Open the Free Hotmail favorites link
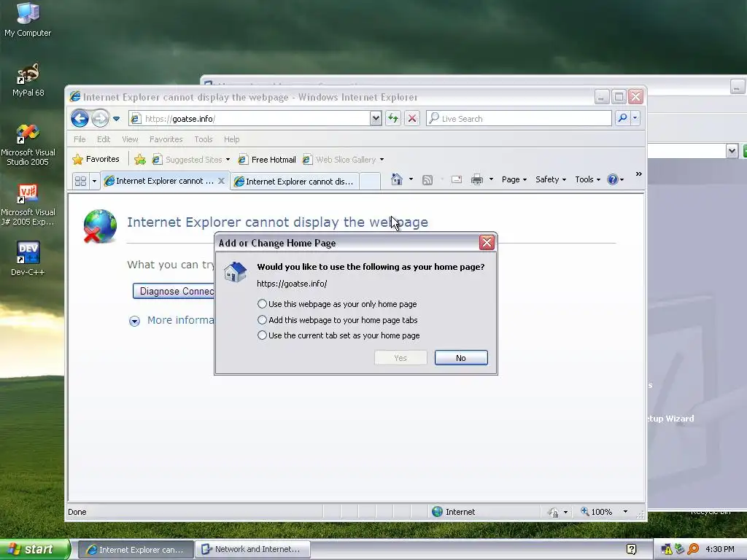747x560 pixels. (267, 160)
